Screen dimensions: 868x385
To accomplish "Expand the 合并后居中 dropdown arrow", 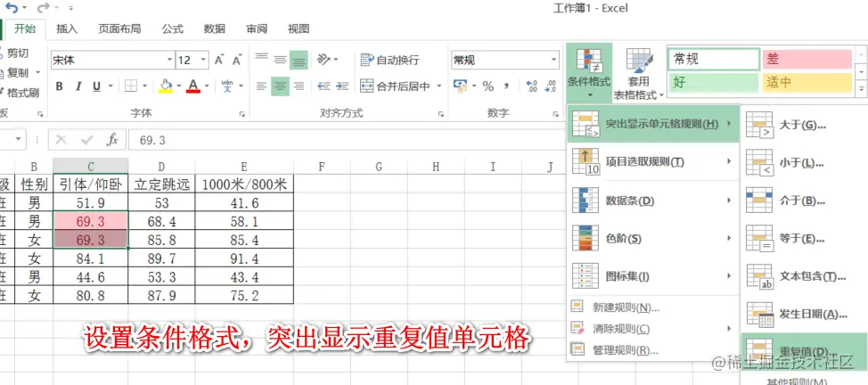I will click(439, 86).
